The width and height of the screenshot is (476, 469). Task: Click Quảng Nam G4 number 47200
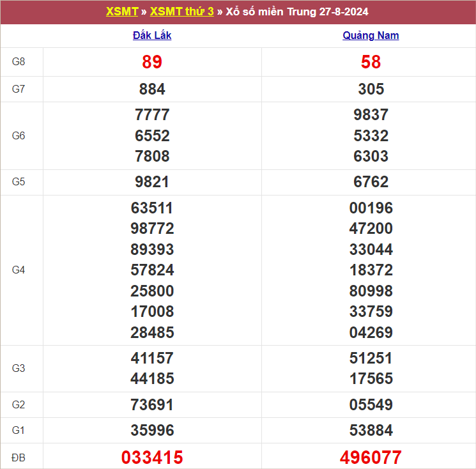click(x=371, y=229)
